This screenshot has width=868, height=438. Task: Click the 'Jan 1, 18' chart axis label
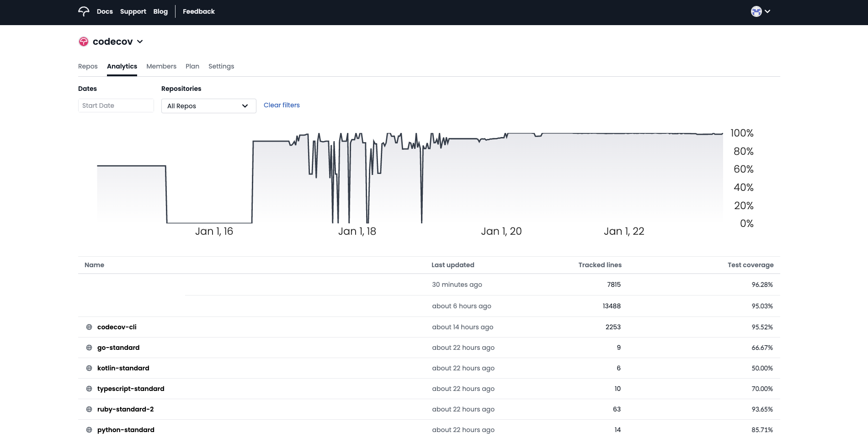[x=357, y=232]
